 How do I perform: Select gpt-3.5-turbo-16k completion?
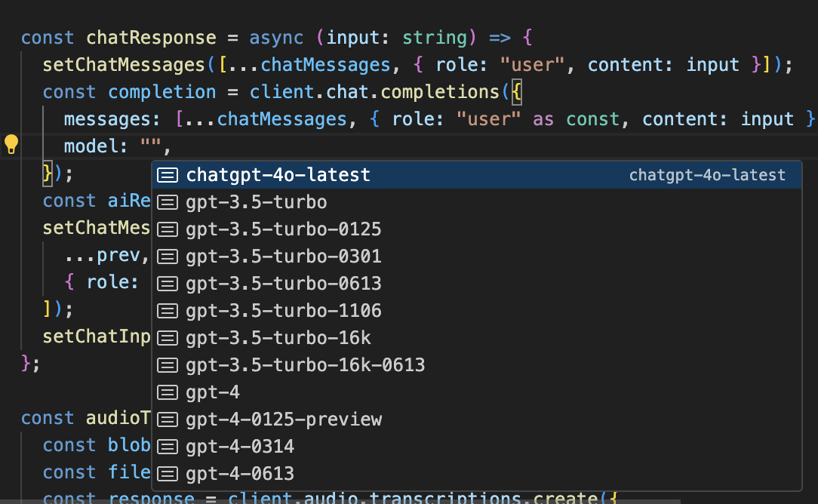pyautogui.click(x=477, y=337)
